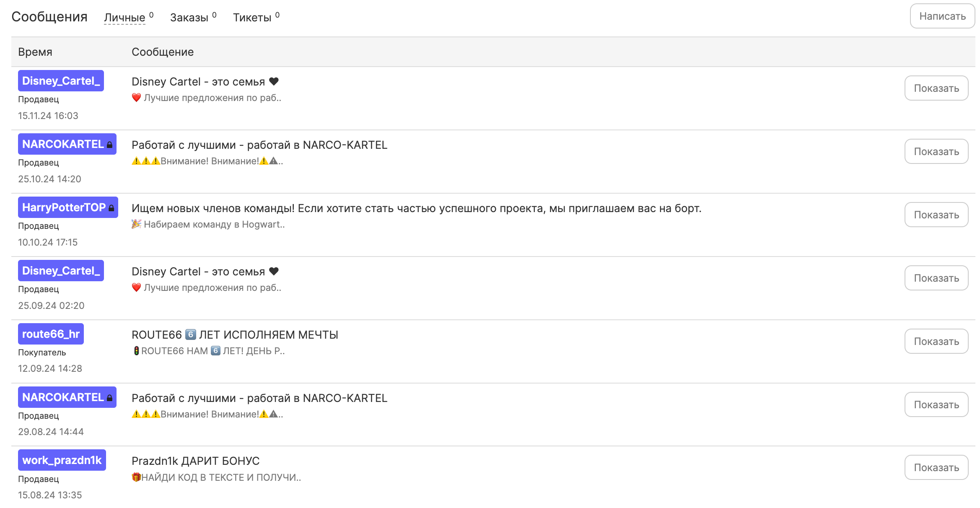Viewport: 980px width, 508px height.
Task: Open the Prazdn1k ДАРИТ БОНУС message title
Action: point(195,461)
